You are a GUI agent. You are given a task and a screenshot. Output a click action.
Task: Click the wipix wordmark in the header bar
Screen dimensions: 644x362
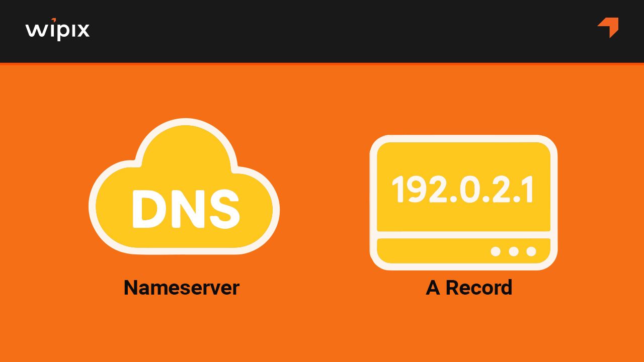pos(57,30)
